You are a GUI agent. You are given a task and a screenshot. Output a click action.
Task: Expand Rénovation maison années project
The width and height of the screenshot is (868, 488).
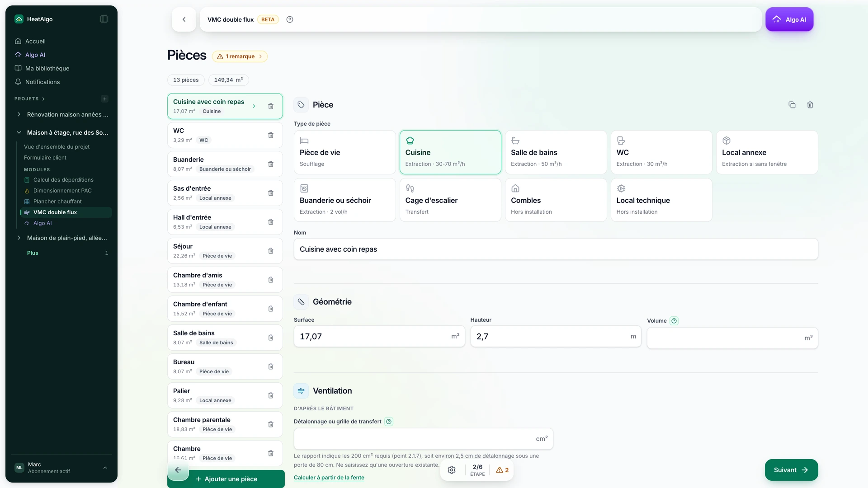click(19, 115)
